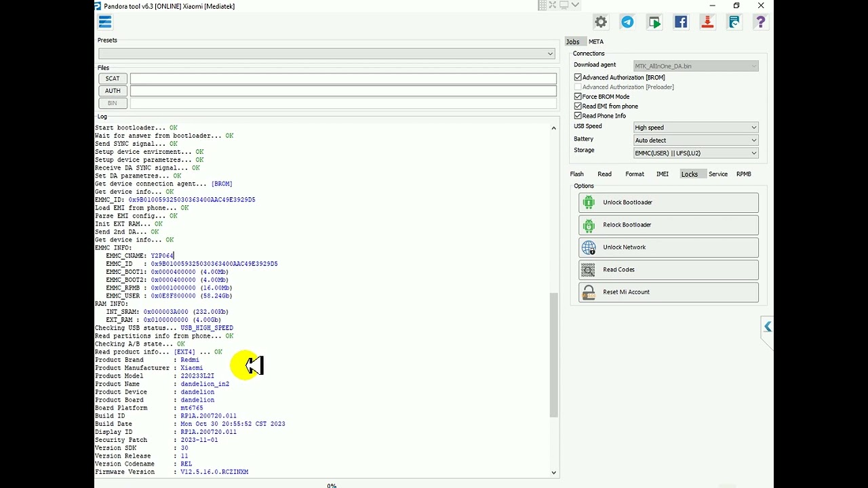Switch to the Jobs tab
This screenshot has height=488, width=868.
coord(573,41)
